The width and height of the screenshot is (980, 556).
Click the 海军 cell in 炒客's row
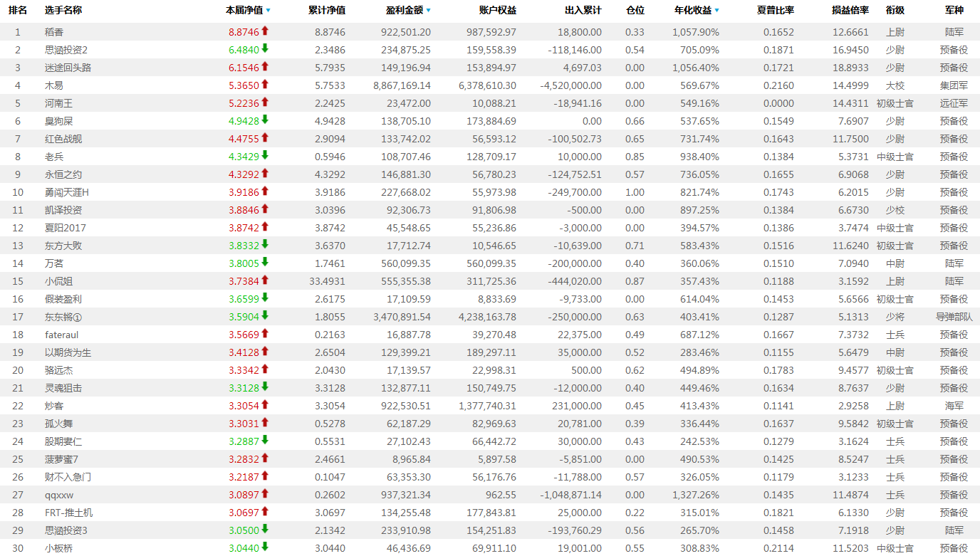click(954, 406)
